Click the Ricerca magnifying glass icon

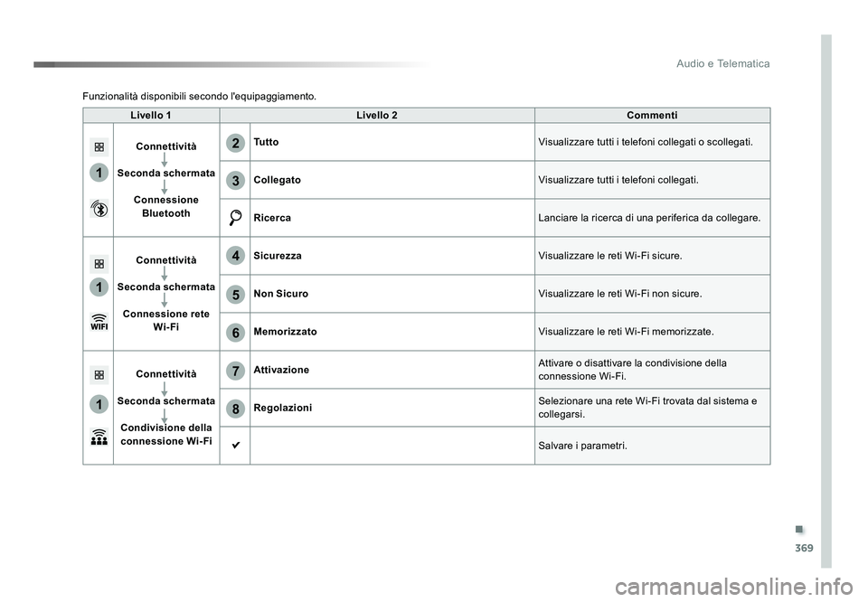pyautogui.click(x=235, y=218)
